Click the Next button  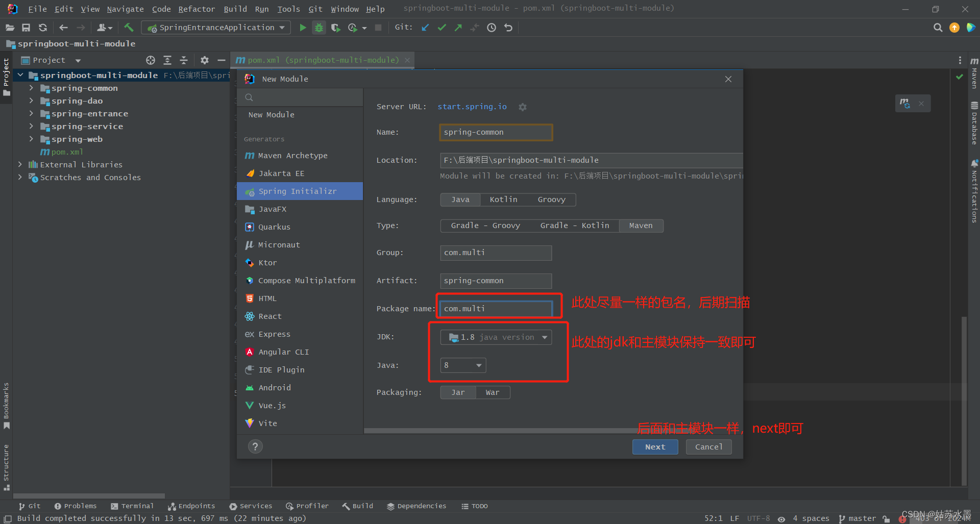point(655,447)
